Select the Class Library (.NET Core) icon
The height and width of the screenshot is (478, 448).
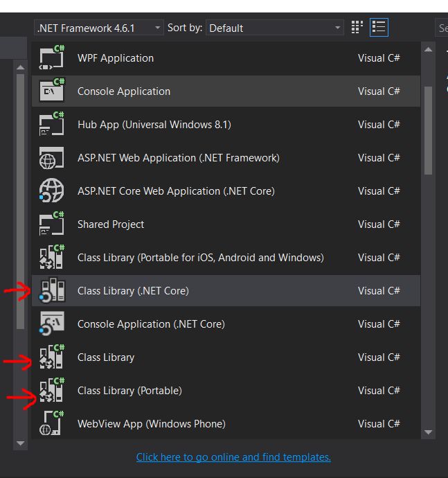pos(52,291)
